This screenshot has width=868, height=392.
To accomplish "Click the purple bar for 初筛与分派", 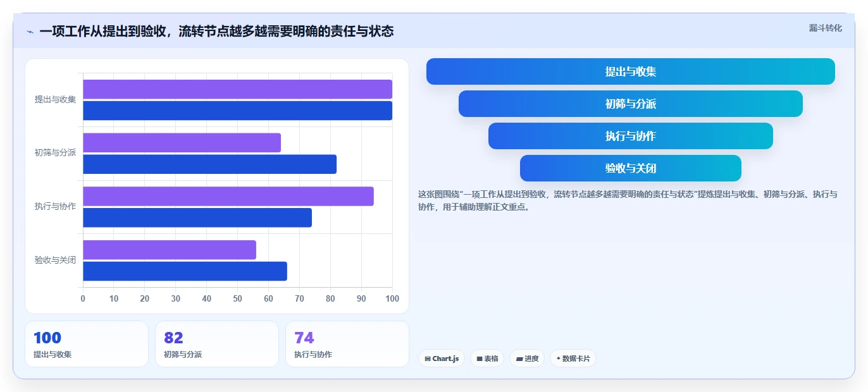I will click(x=182, y=143).
